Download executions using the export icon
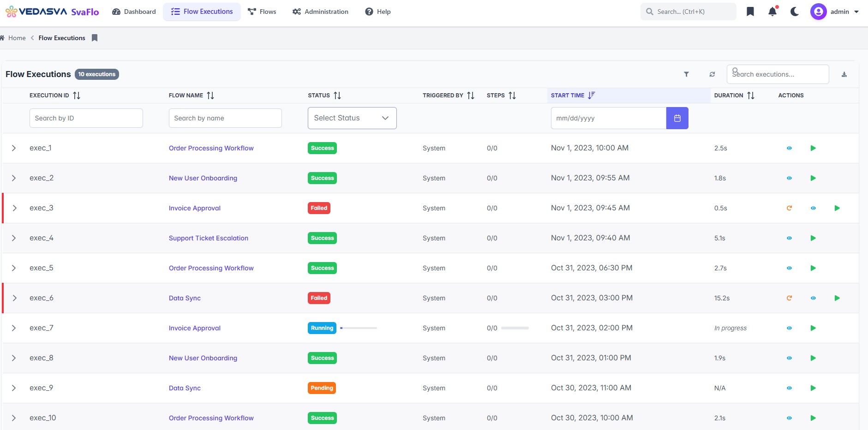The width and height of the screenshot is (868, 430). pyautogui.click(x=844, y=74)
